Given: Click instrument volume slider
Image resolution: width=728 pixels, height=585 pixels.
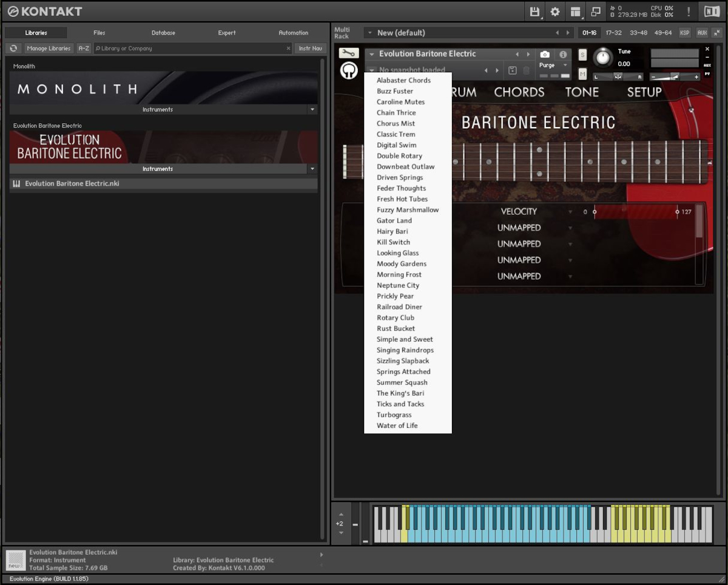Looking at the screenshot, I should click(x=675, y=77).
